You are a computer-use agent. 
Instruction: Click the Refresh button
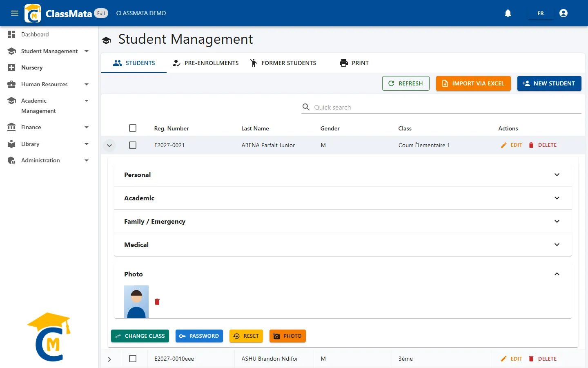coord(406,83)
